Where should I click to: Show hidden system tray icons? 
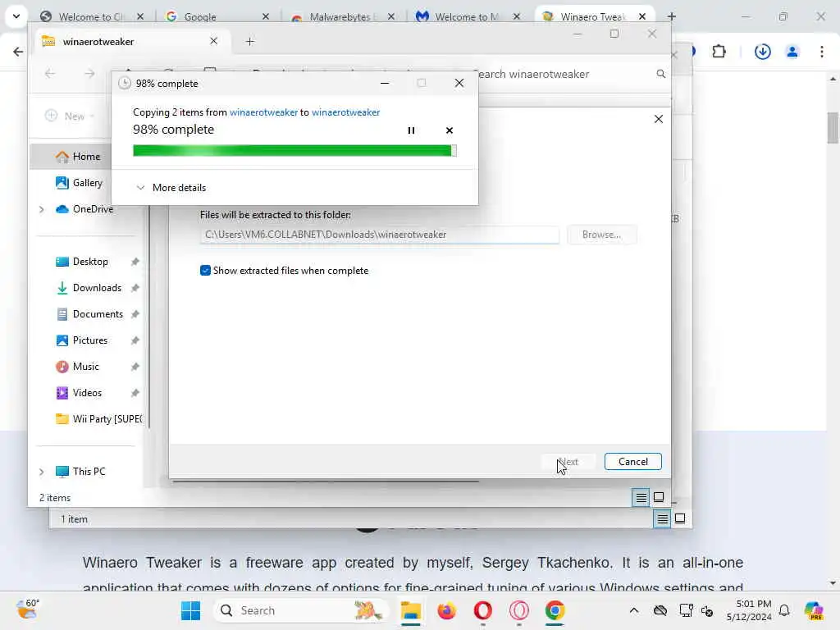click(x=634, y=610)
